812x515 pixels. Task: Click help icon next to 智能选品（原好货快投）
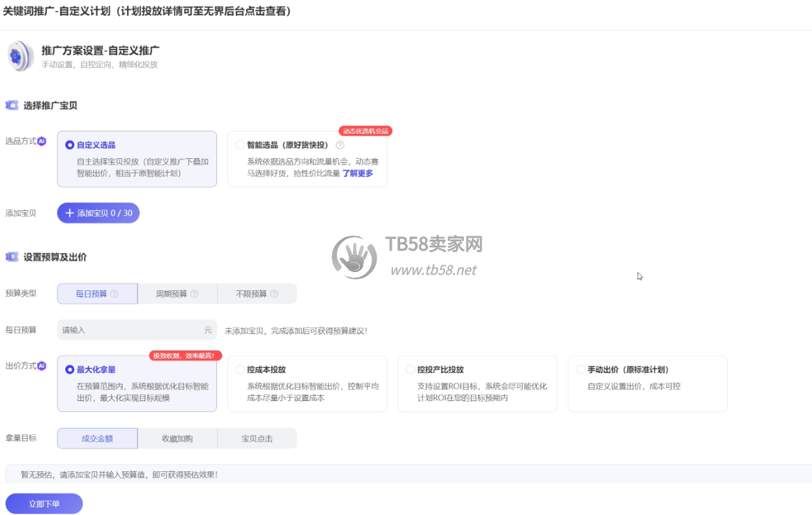tap(340, 145)
